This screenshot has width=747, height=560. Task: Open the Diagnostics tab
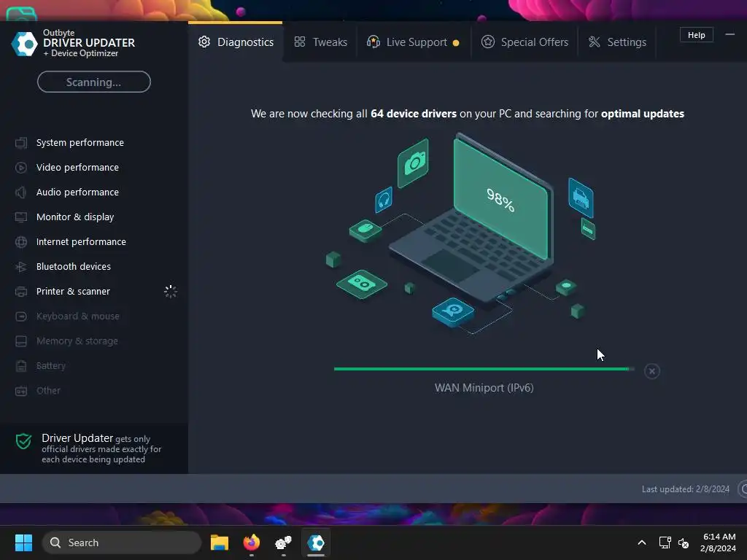[x=236, y=42]
